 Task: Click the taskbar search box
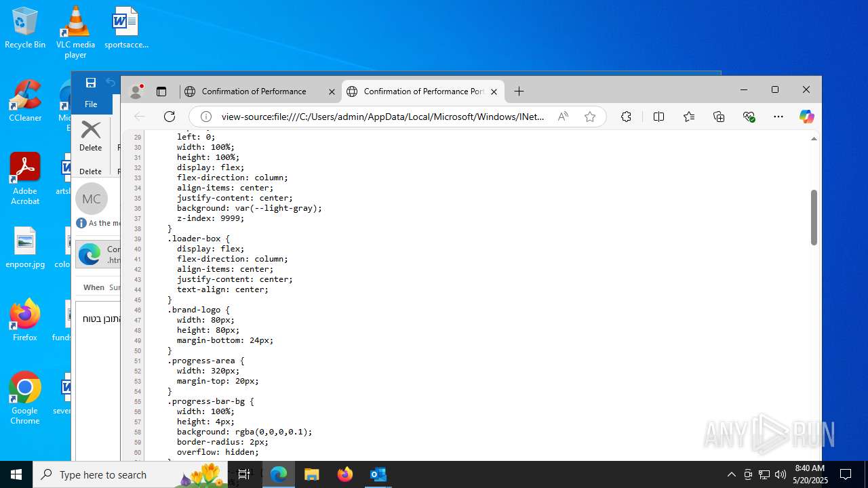pos(130,474)
